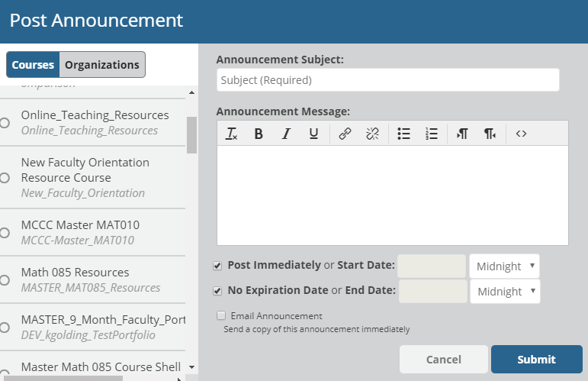The image size is (588, 381).
Task: Insert a bulleted list
Action: (x=404, y=134)
